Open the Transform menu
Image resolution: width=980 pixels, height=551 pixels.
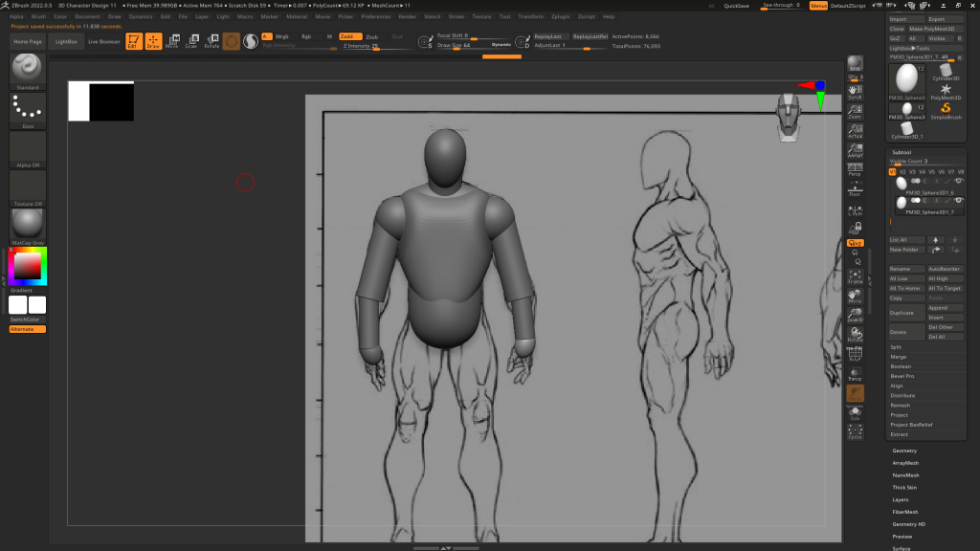pos(529,16)
